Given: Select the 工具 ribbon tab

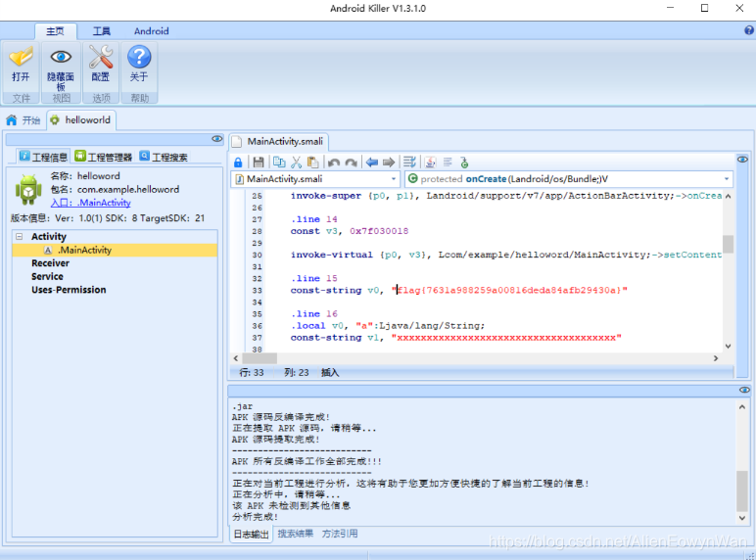Looking at the screenshot, I should tap(101, 31).
